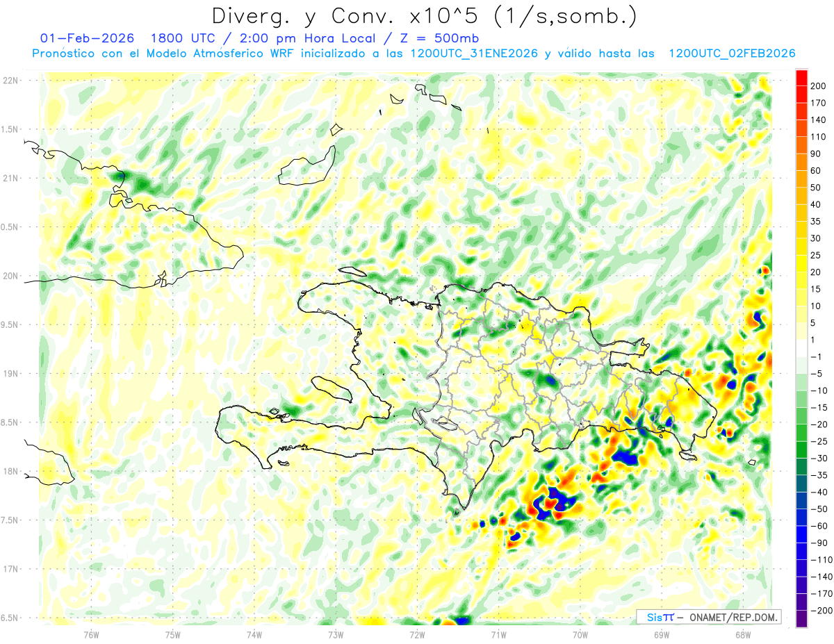Image resolution: width=834 pixels, height=644 pixels.
Task: Click the valid time '1200UTC_02FEB2026'
Action: pyautogui.click(x=732, y=53)
